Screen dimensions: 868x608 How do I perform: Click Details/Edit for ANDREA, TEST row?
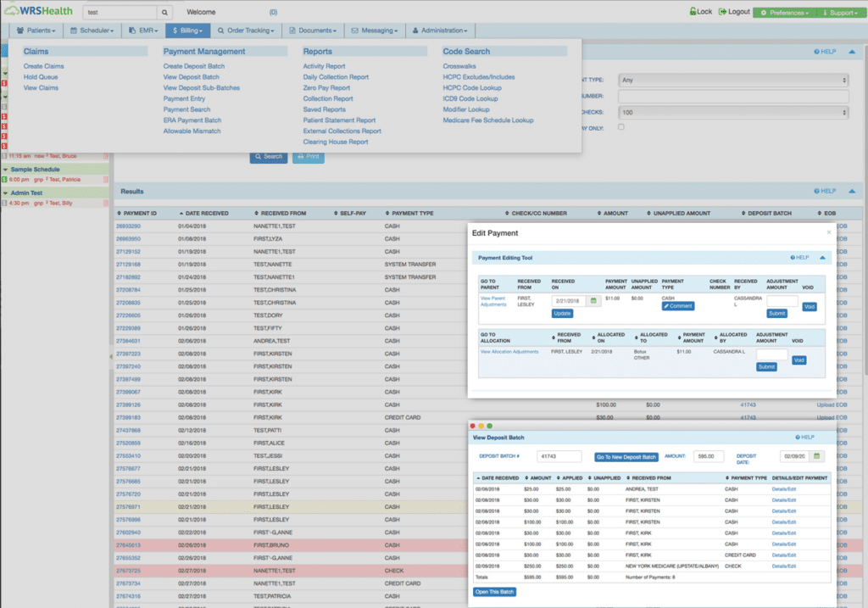pos(784,489)
